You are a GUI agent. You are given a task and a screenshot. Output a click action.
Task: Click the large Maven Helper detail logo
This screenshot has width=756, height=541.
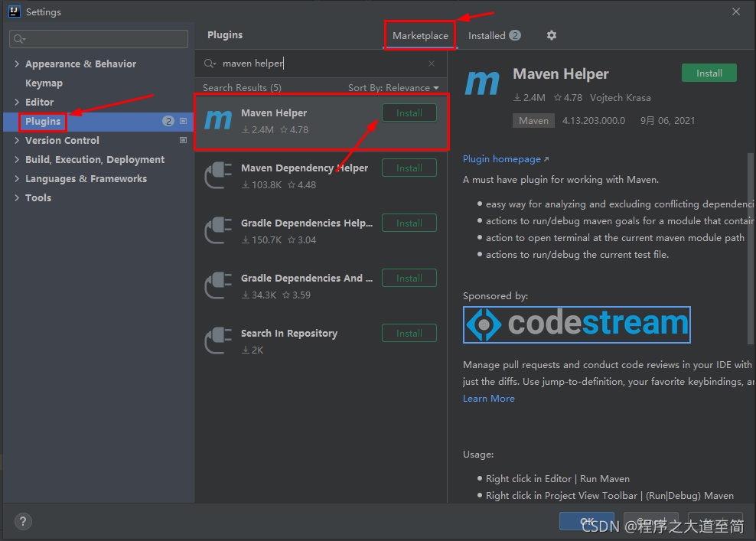coord(482,83)
